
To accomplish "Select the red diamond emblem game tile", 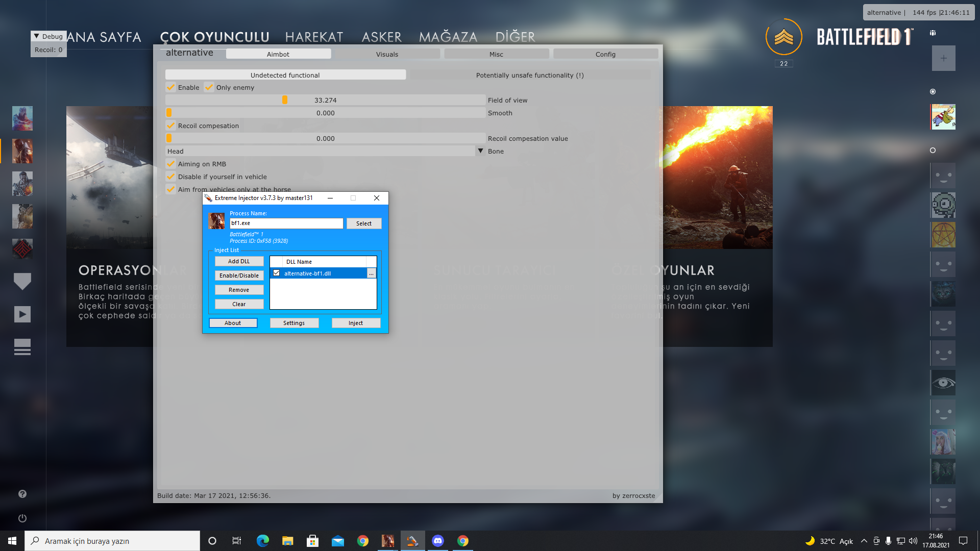I will 22,249.
